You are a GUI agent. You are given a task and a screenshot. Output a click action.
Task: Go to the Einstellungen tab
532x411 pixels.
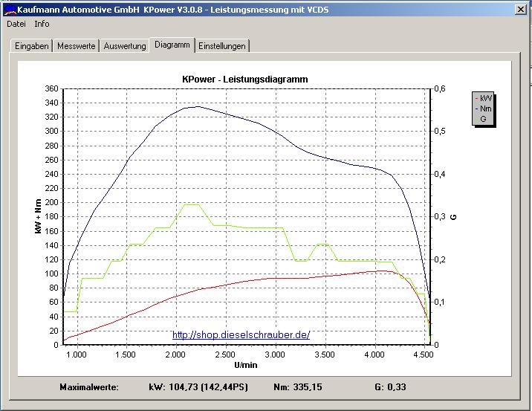221,46
